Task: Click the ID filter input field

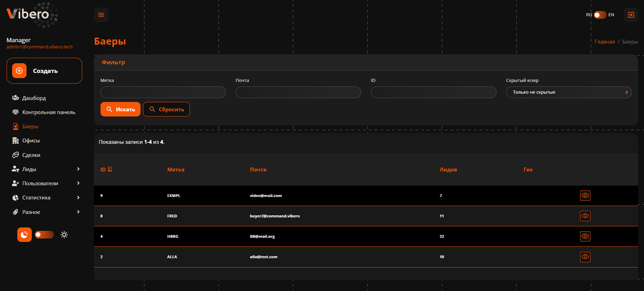Action: tap(434, 92)
